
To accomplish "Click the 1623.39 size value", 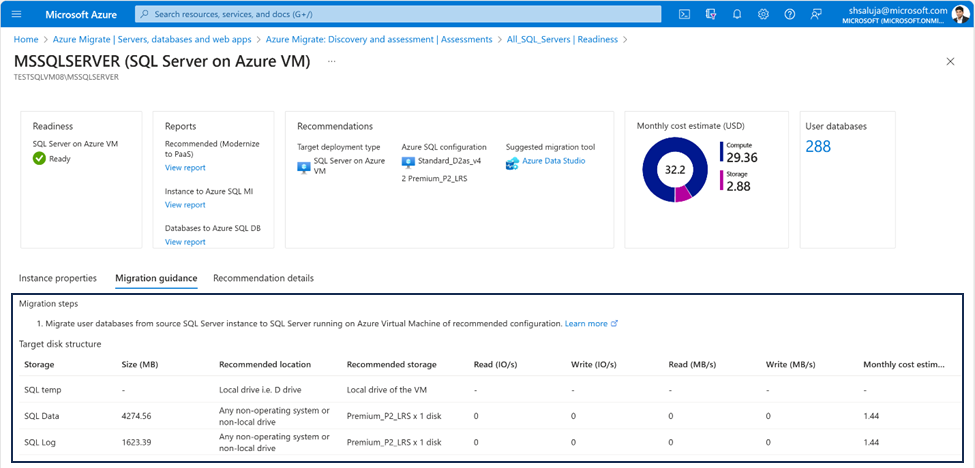I will [137, 443].
